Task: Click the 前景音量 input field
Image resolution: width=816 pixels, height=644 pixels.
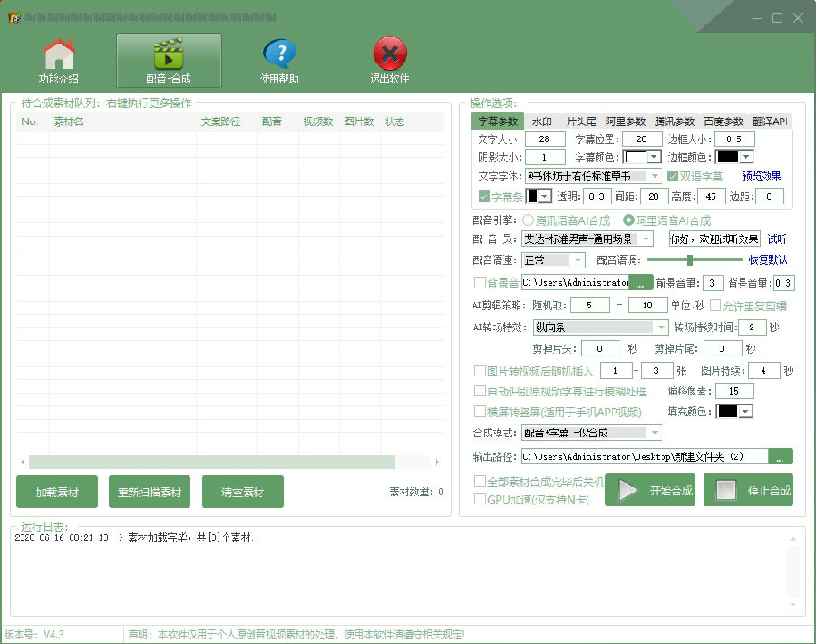Action: tap(712, 283)
